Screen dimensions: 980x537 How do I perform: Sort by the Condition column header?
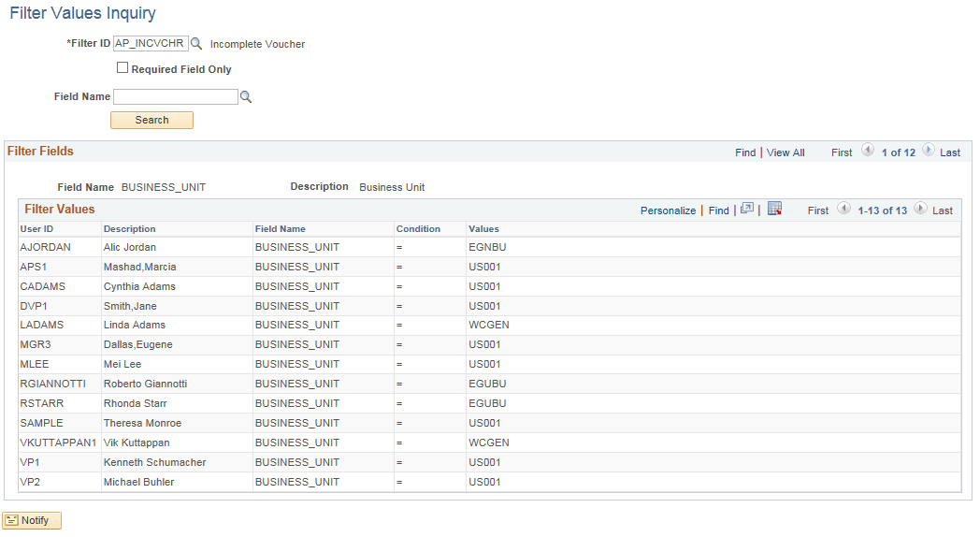click(418, 229)
